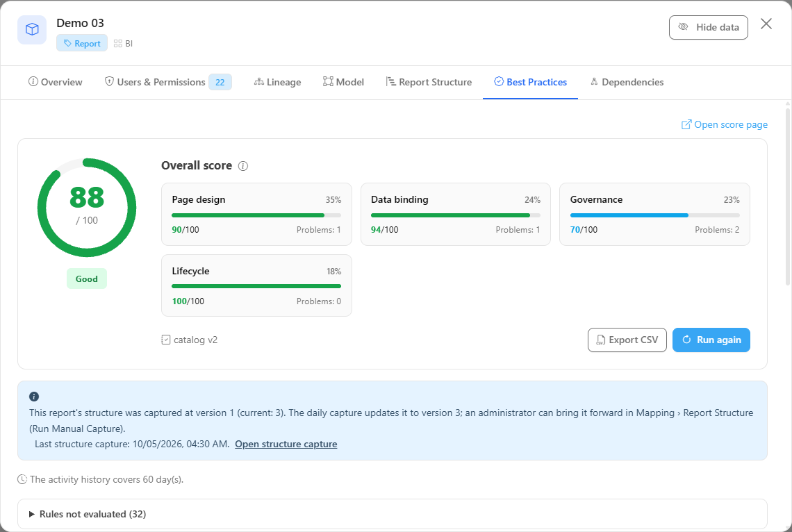Close the Demo 03 dialog
This screenshot has width=792, height=532.
pyautogui.click(x=766, y=24)
